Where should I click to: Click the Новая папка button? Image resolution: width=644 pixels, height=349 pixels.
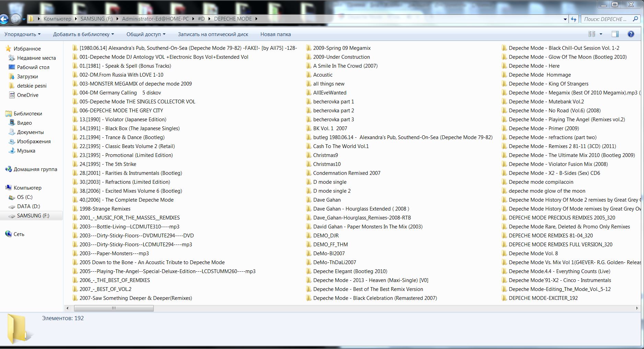click(x=276, y=34)
